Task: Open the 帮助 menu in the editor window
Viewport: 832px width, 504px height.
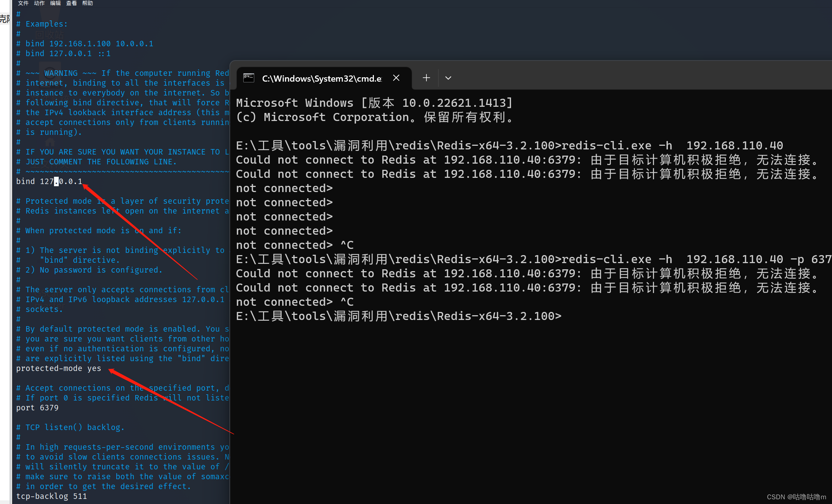Action: click(x=88, y=3)
